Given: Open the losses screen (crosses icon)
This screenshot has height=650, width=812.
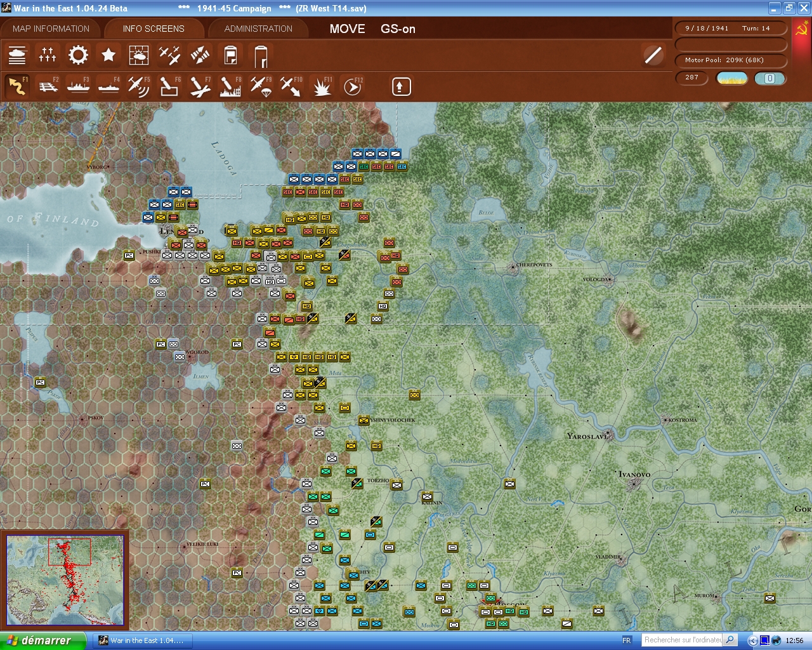Looking at the screenshot, I should [48, 55].
